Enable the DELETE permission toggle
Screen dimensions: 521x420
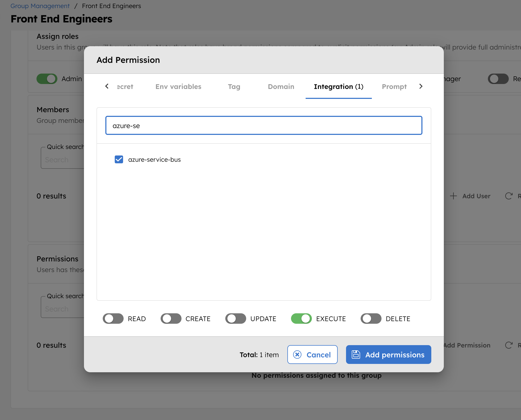(x=371, y=319)
